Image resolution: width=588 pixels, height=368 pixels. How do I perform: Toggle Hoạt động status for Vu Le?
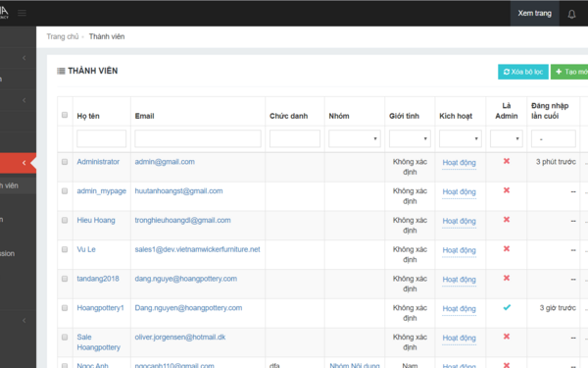point(459,250)
